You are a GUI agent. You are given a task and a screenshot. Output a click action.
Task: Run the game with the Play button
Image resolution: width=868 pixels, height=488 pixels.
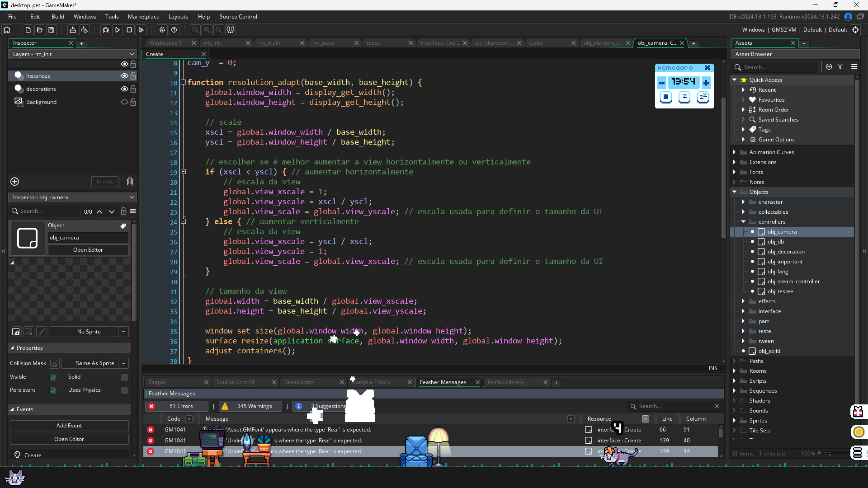click(118, 30)
